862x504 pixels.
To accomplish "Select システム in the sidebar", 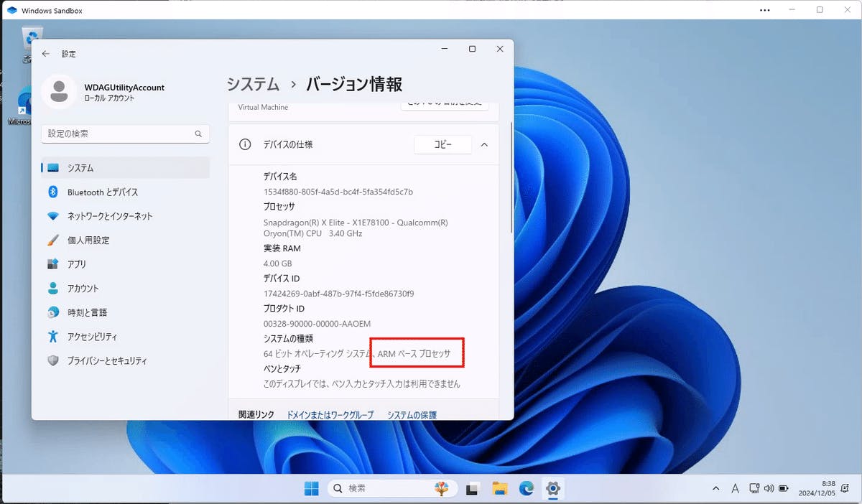I will tap(80, 168).
